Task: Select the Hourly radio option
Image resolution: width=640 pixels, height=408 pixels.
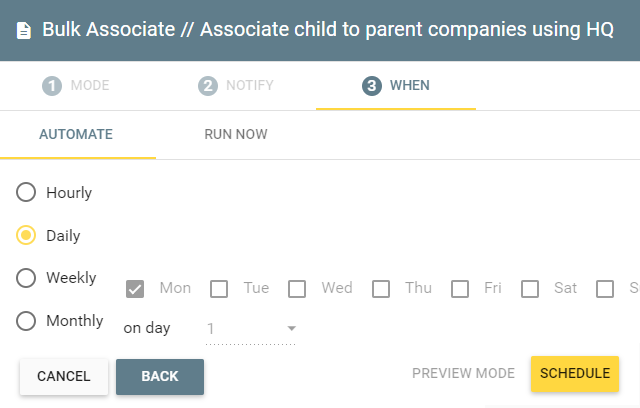Action: click(x=26, y=192)
